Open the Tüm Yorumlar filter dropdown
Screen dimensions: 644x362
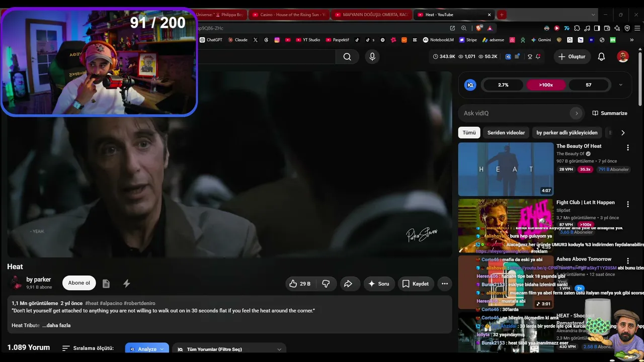229,349
